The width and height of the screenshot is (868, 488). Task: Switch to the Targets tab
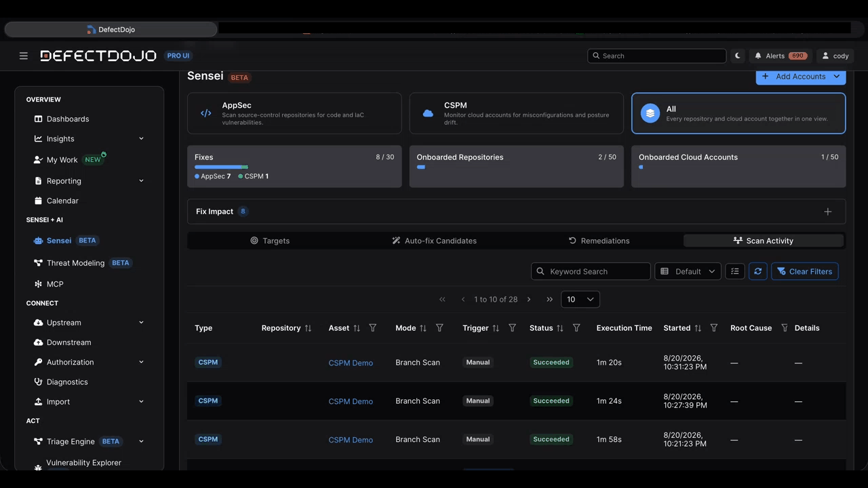(270, 241)
